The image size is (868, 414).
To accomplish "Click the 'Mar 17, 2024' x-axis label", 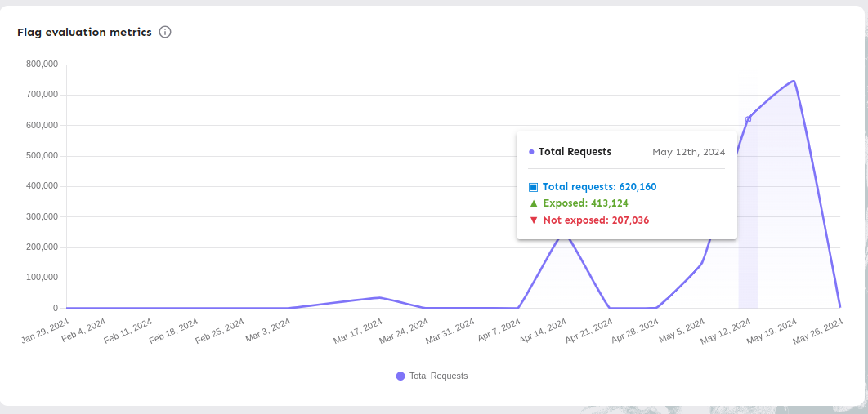I will (x=359, y=332).
